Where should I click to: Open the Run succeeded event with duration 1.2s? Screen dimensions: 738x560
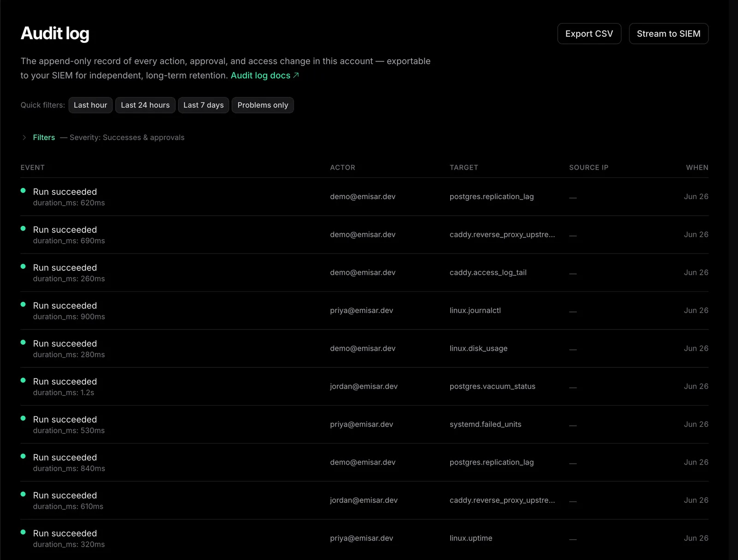(x=364, y=387)
